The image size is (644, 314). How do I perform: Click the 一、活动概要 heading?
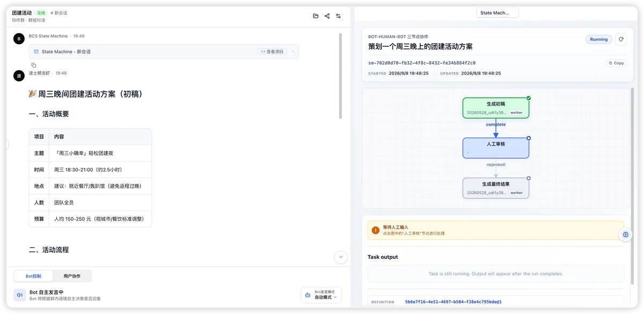(48, 114)
